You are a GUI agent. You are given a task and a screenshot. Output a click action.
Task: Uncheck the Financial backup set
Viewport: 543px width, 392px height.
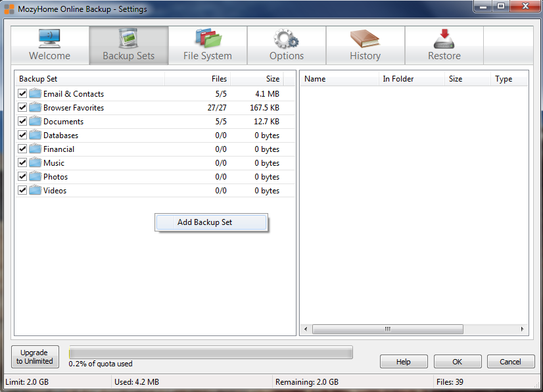coord(22,149)
